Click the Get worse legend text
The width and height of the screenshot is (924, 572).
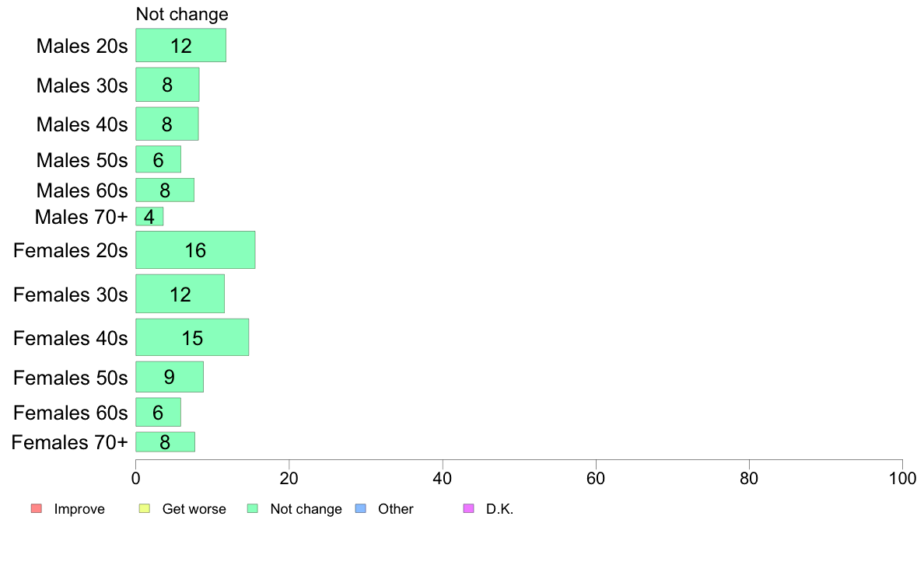click(194, 509)
